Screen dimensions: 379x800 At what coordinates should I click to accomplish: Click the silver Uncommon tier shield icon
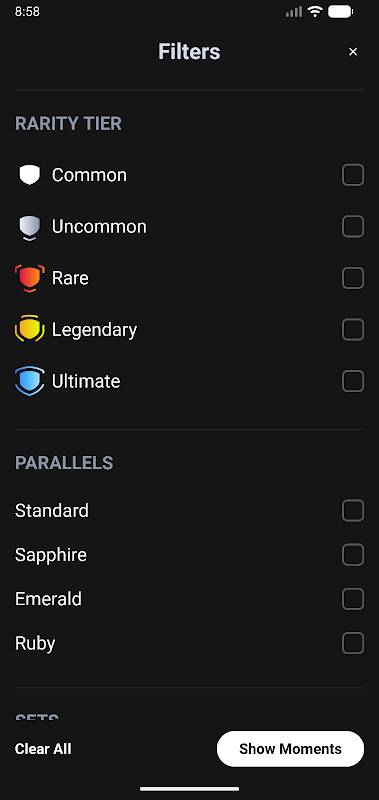coord(30,228)
